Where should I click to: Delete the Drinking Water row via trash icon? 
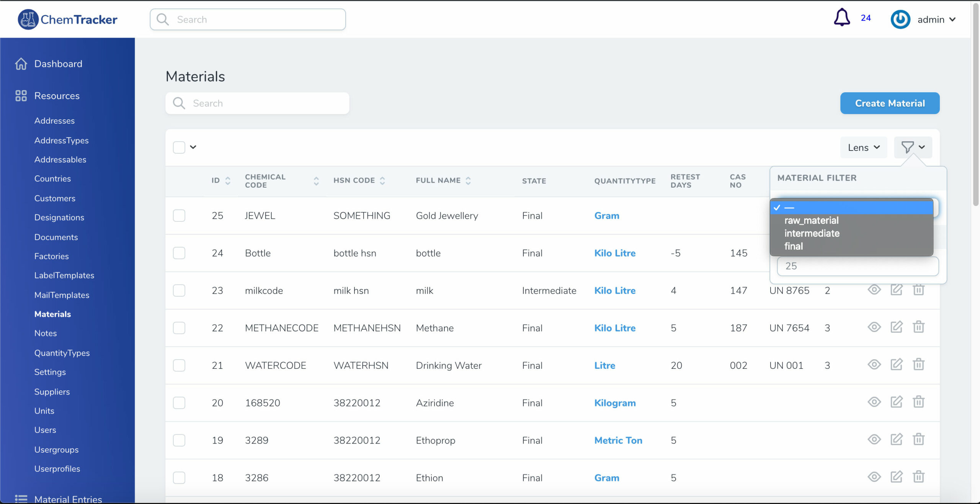(x=918, y=365)
